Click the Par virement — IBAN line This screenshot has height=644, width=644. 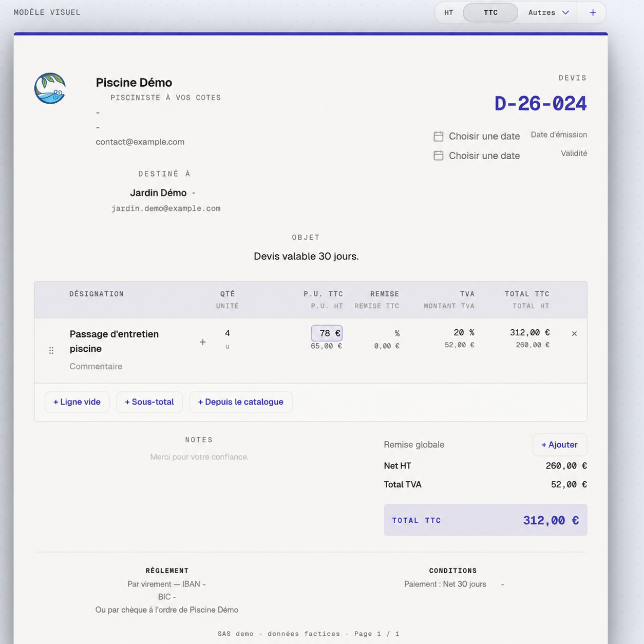166,584
